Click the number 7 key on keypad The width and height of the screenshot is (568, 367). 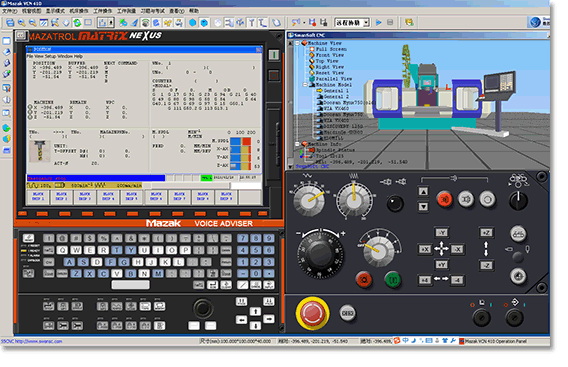pos(243,238)
